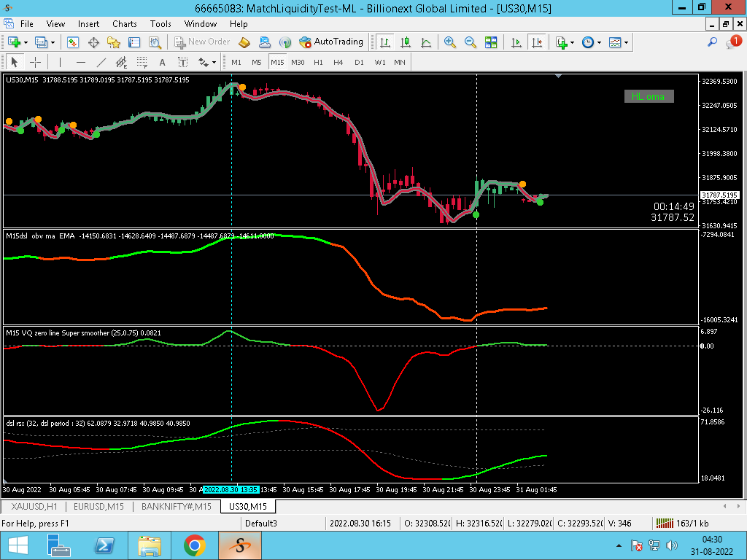Image resolution: width=747 pixels, height=560 pixels.
Task: Open the Market Watch panel icon
Action: [x=73, y=42]
